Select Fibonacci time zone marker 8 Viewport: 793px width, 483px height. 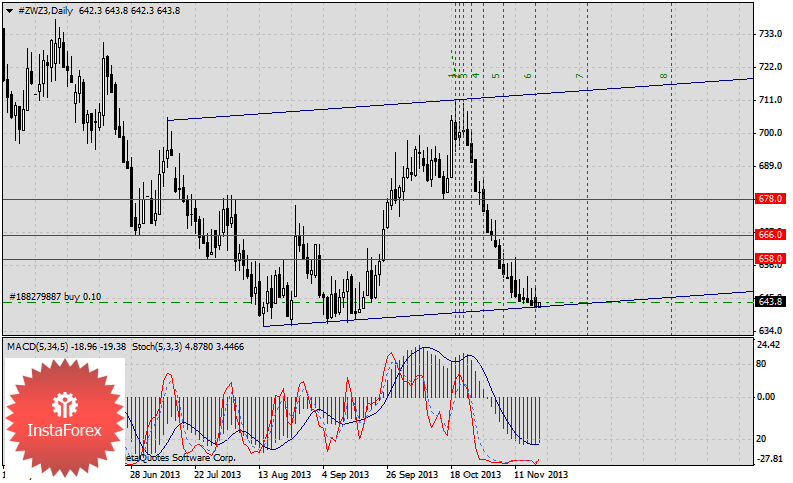663,76
